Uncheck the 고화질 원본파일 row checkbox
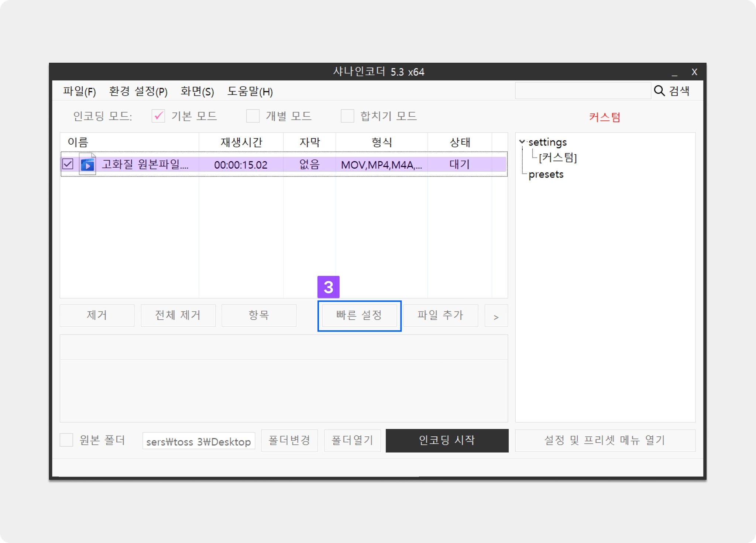Viewport: 756px width, 543px height. 68,164
